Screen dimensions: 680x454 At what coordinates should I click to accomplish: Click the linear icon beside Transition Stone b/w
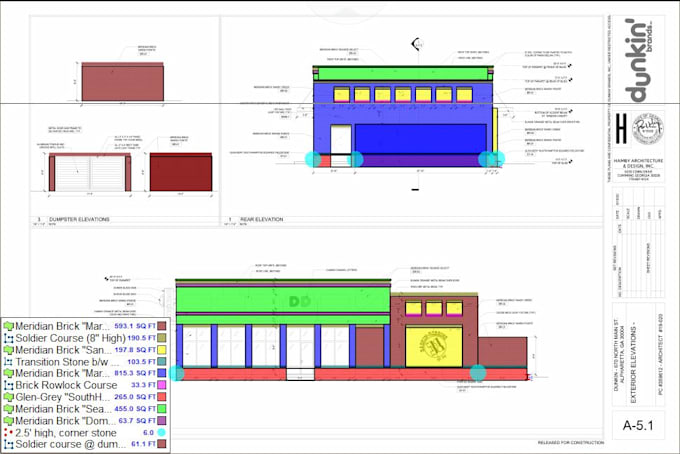coord(8,362)
